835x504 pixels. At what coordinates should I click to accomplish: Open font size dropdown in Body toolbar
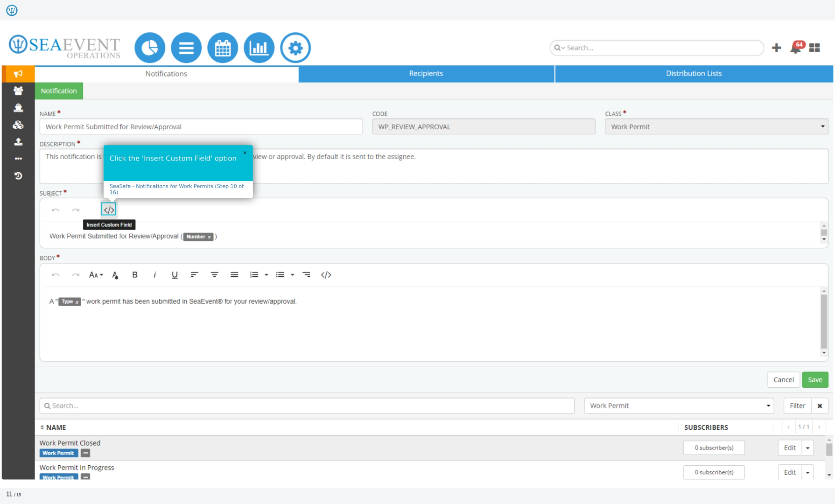pyautogui.click(x=96, y=275)
